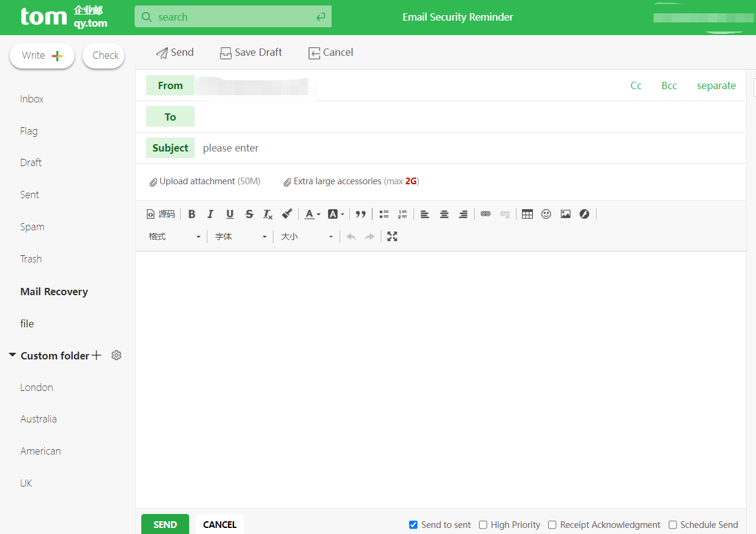Click the Save Draft button
Image resolution: width=756 pixels, height=534 pixels.
(251, 53)
